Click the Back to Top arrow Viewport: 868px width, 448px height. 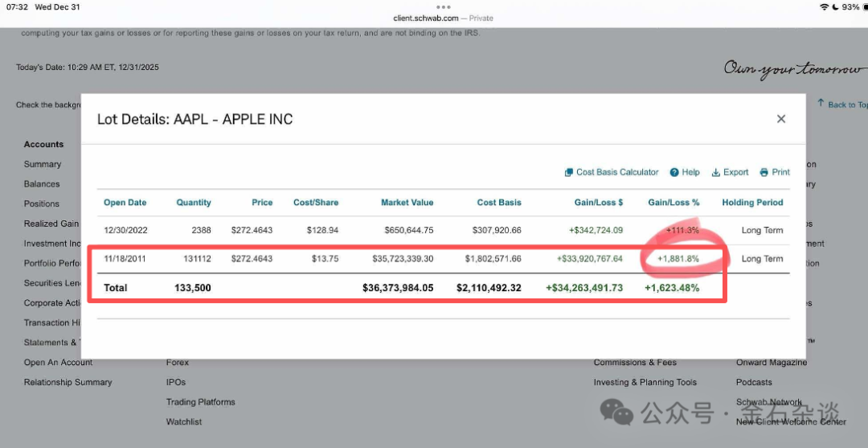(821, 104)
